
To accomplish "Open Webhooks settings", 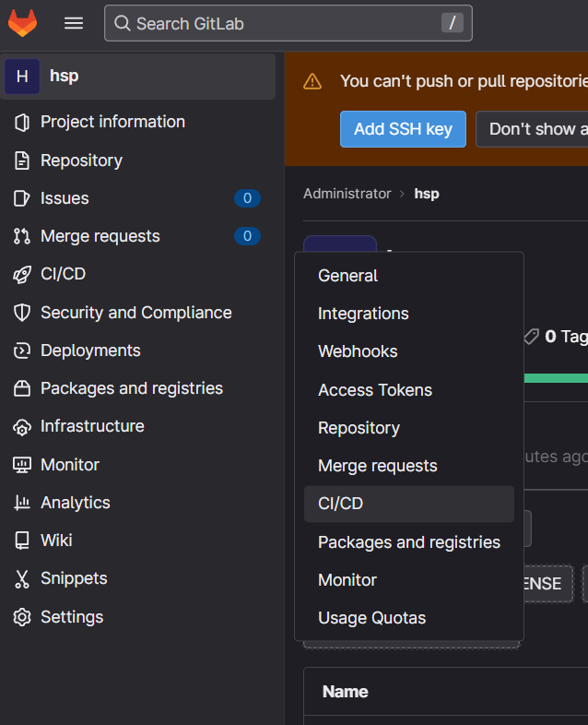I will 409,351.
